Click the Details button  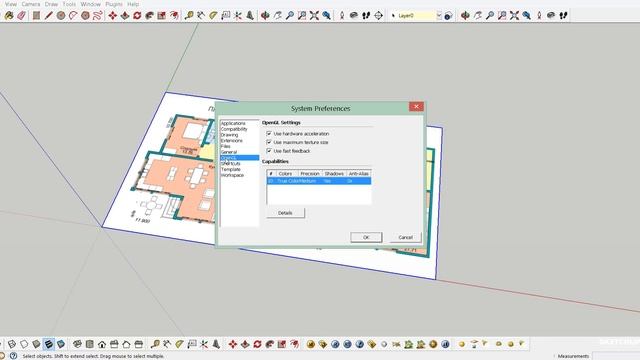click(x=285, y=213)
